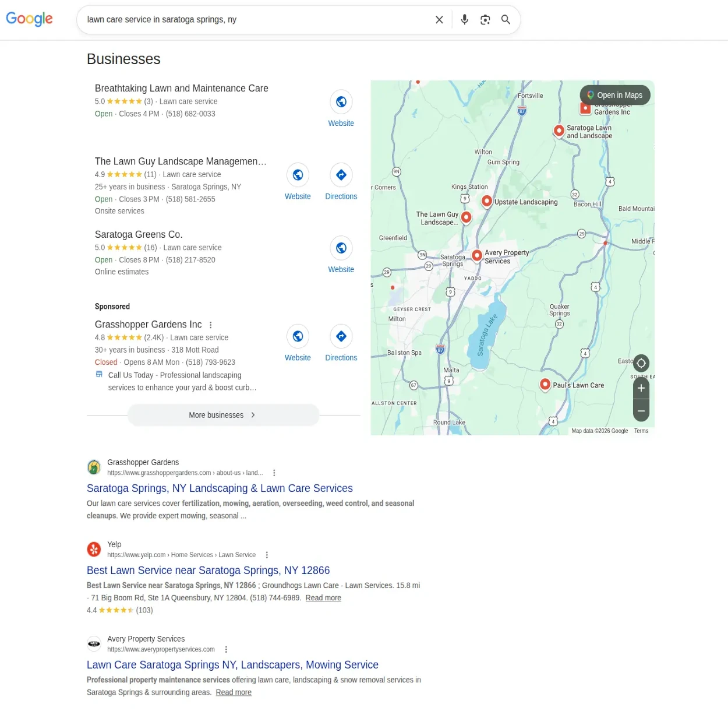The height and width of the screenshot is (718, 728).
Task: Start voice search with the microphone icon
Action: (x=464, y=20)
